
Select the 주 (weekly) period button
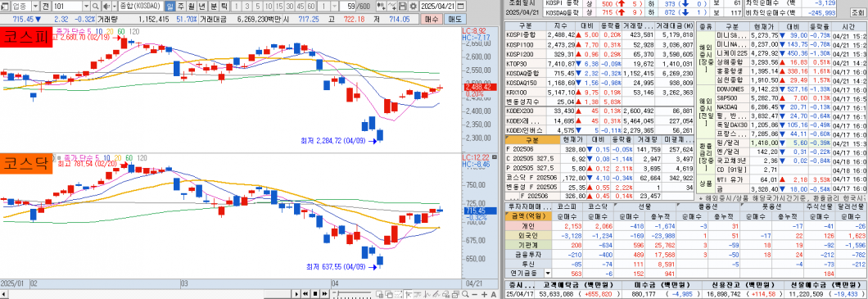181,6
